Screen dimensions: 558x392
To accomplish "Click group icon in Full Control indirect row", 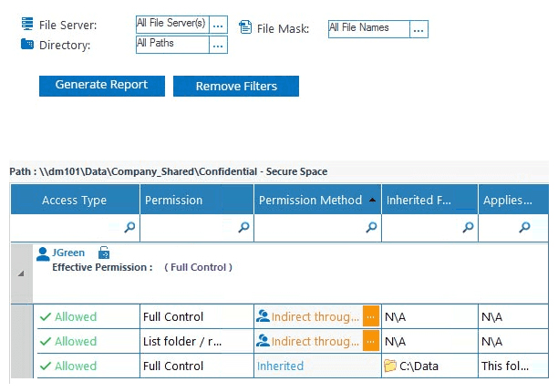I will tap(263, 315).
